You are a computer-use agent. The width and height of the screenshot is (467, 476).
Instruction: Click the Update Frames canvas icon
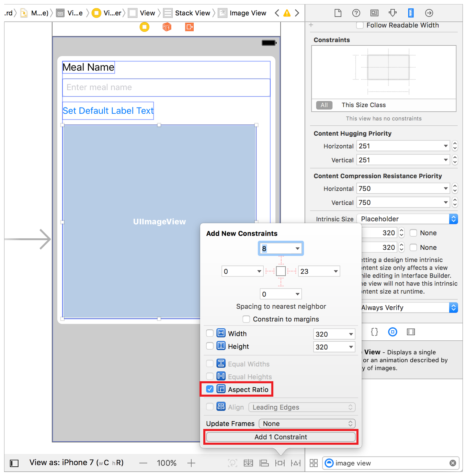(232, 463)
